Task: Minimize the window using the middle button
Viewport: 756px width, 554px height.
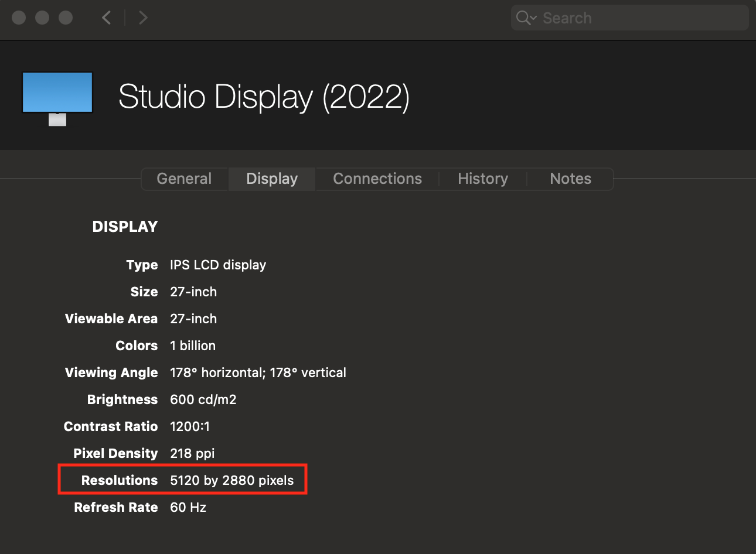Action: pos(42,18)
